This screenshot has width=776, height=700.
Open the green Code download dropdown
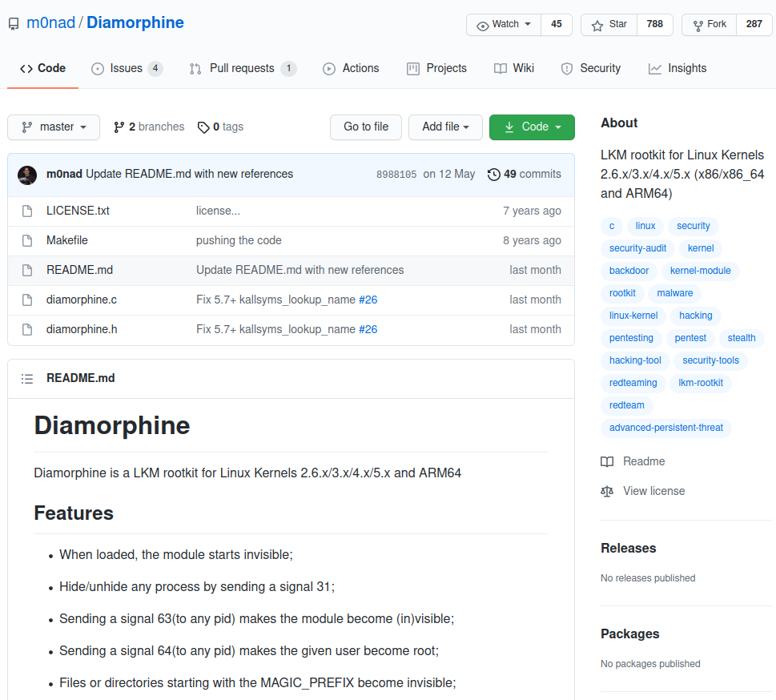[532, 127]
